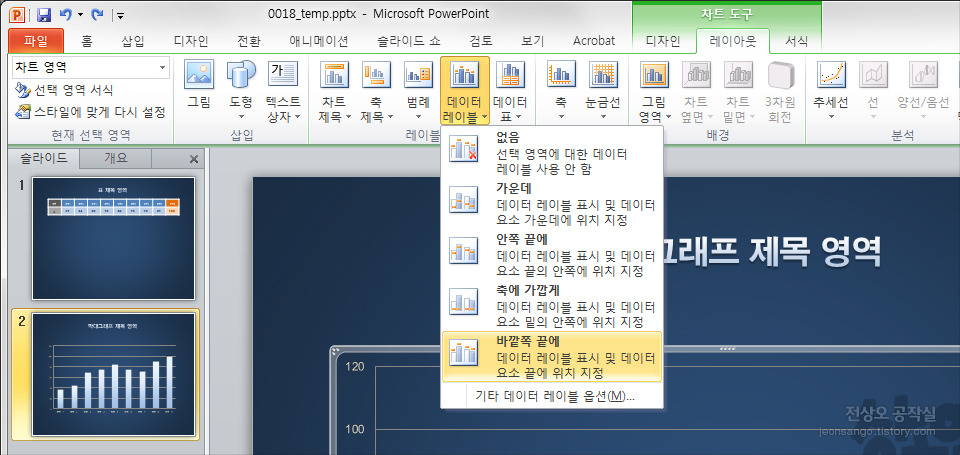Select slide 1 thumbnail with table

pos(114,238)
